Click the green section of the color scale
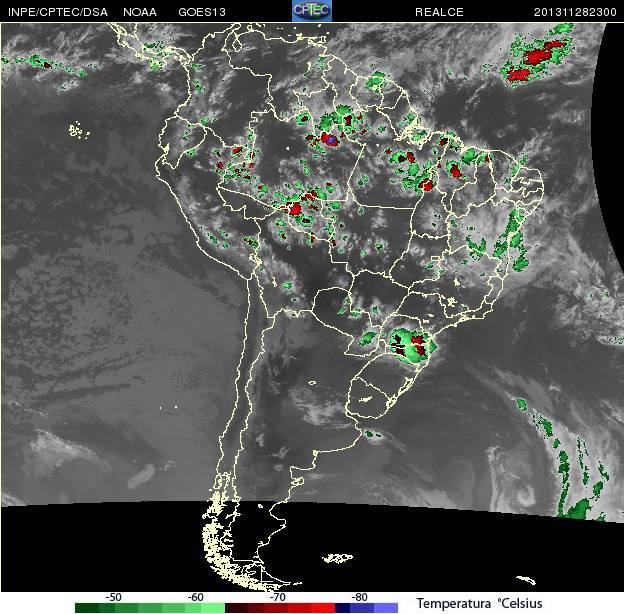The image size is (624, 614). pyautogui.click(x=150, y=608)
